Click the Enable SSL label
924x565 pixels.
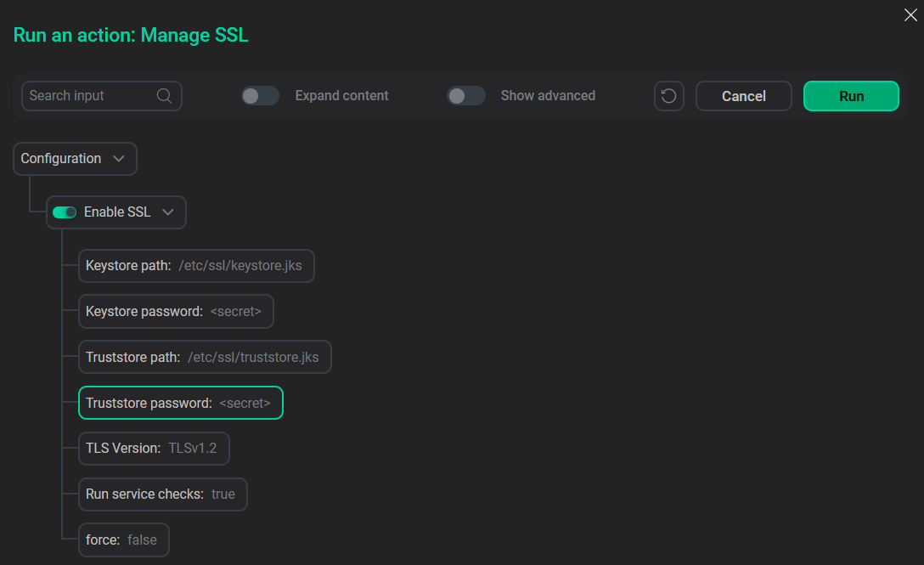point(117,212)
